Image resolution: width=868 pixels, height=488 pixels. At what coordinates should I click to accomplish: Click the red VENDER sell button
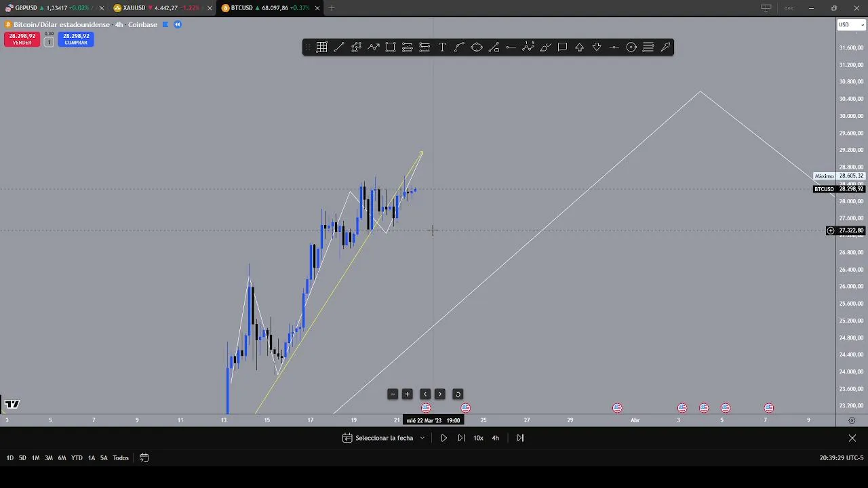coord(22,39)
